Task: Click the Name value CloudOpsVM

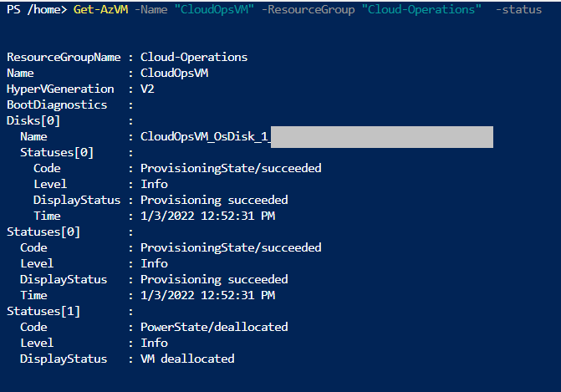Action: pyautogui.click(x=174, y=73)
